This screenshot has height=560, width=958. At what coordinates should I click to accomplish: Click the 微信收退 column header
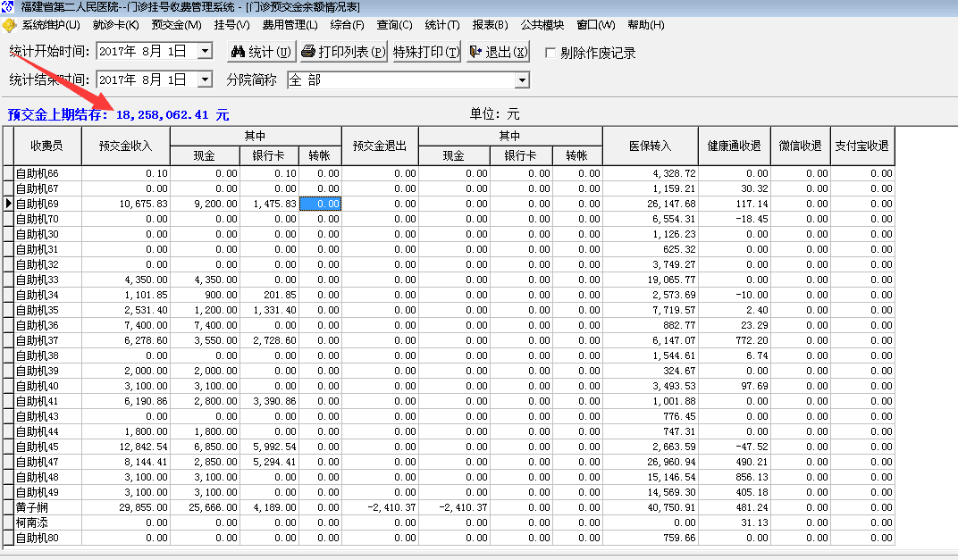[801, 146]
